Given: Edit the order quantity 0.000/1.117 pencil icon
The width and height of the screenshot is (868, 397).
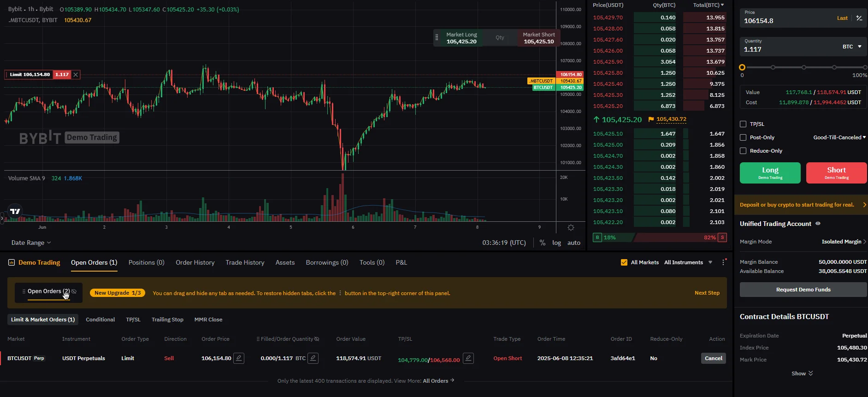Looking at the screenshot, I should [x=313, y=358].
